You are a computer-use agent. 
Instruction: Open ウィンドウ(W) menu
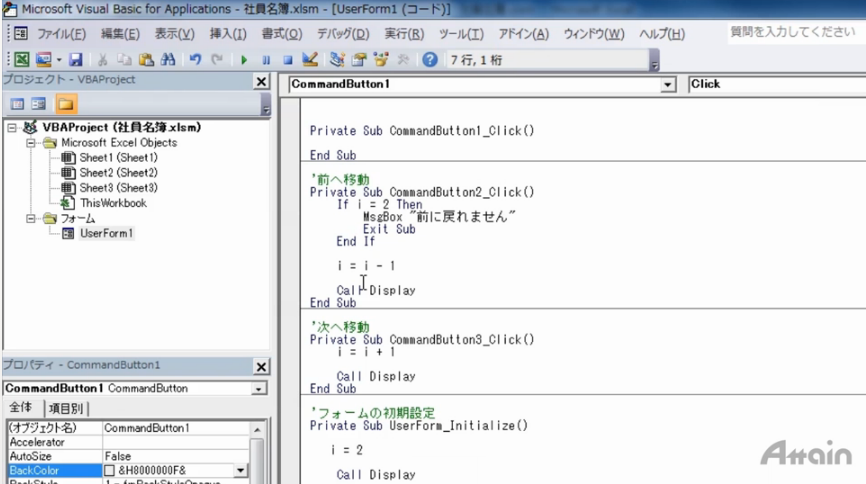(x=594, y=34)
